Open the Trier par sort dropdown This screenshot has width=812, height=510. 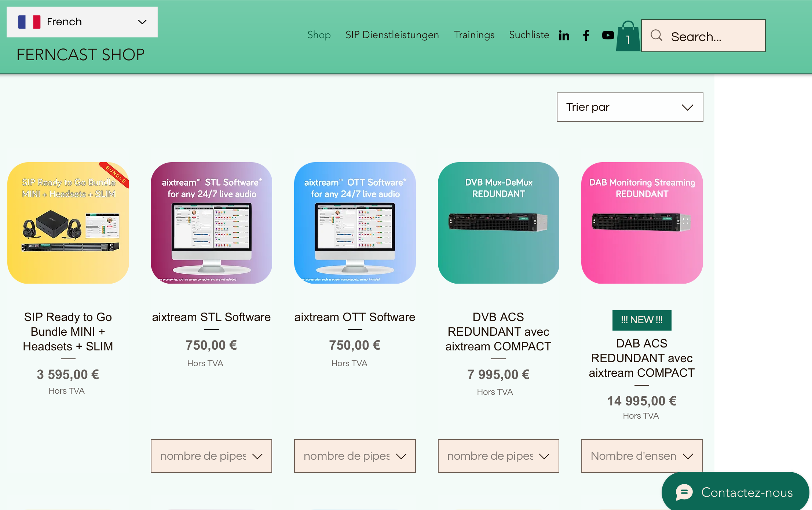click(629, 107)
